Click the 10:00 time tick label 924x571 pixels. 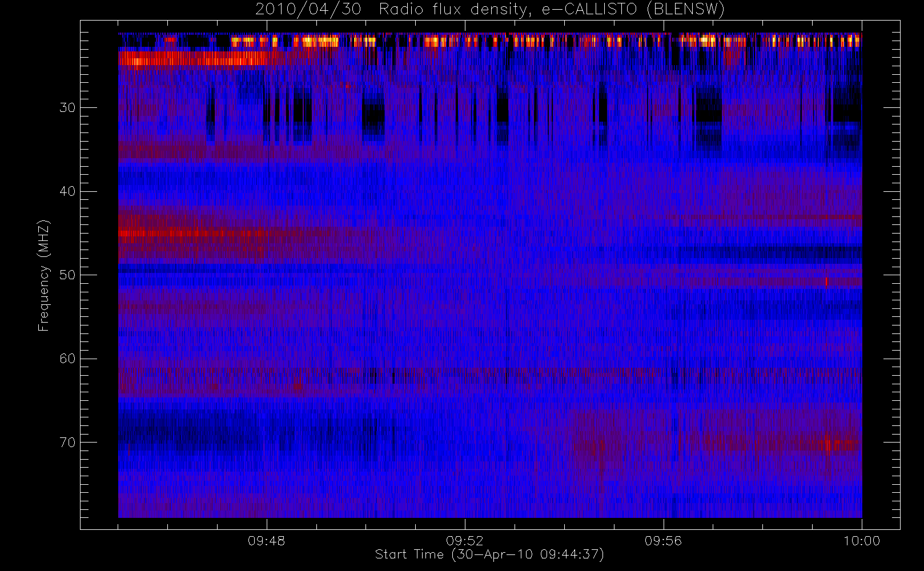(862, 541)
